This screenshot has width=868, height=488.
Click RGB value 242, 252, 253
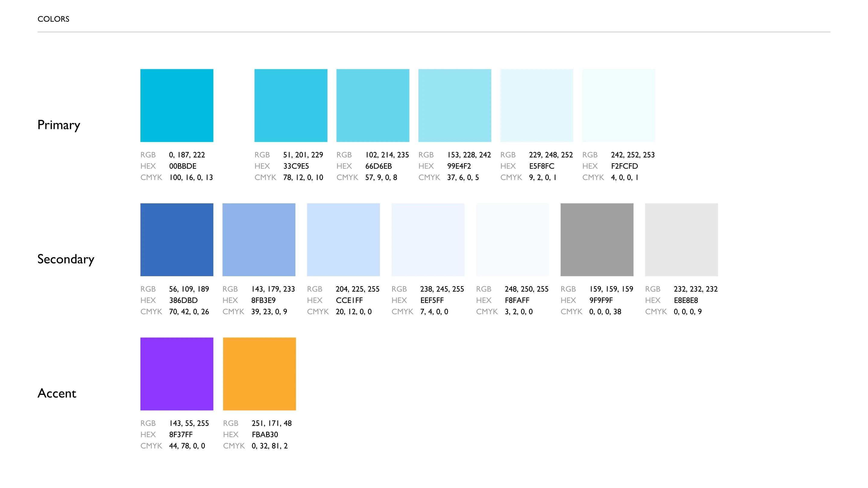633,155
